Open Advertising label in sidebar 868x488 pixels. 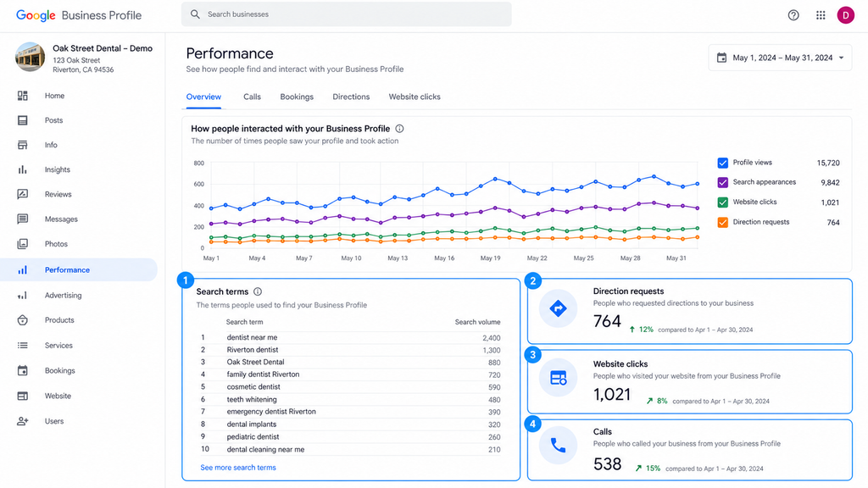click(63, 296)
